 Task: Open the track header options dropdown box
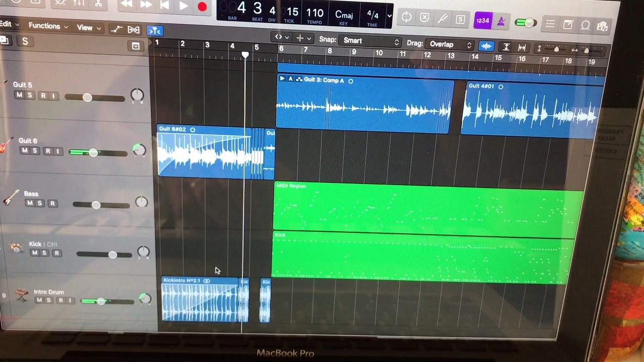pos(135,46)
